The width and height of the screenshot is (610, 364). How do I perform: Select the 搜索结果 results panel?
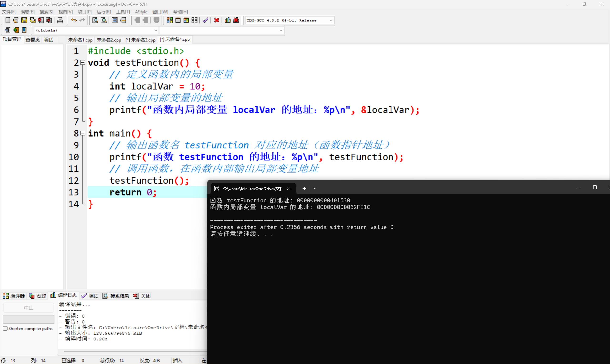point(116,295)
